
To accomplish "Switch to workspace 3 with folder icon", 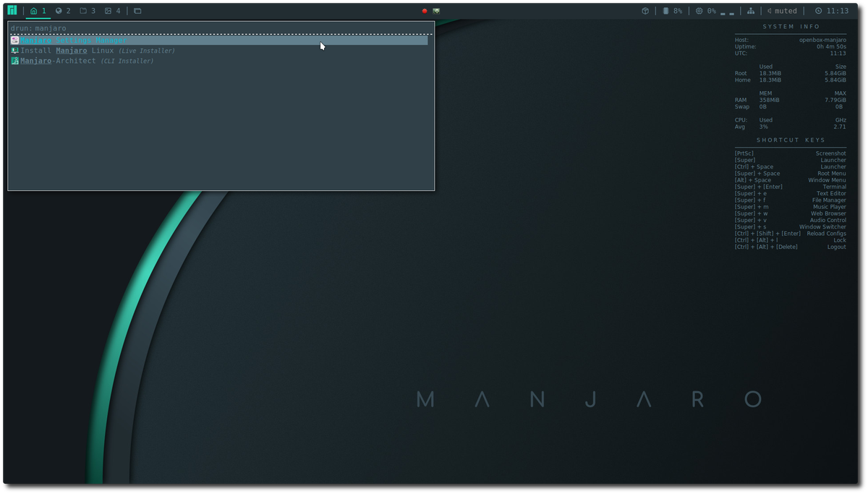I will 88,11.
